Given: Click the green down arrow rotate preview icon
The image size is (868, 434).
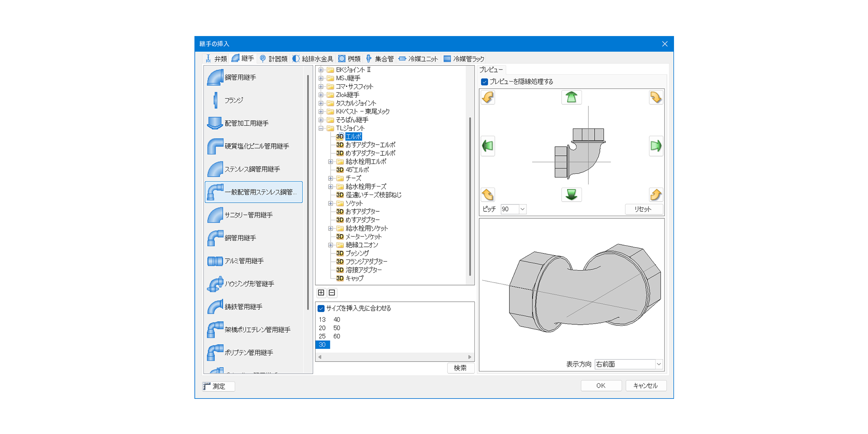Looking at the screenshot, I should coord(571,194).
